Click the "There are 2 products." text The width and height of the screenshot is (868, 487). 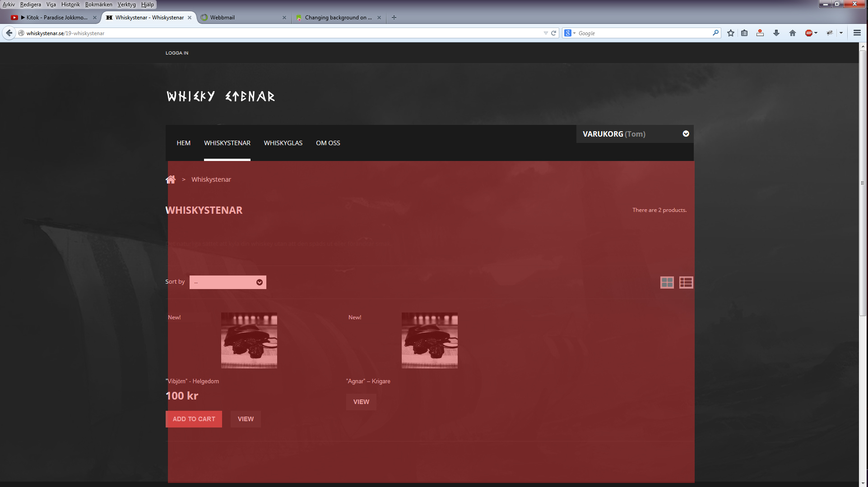point(659,210)
